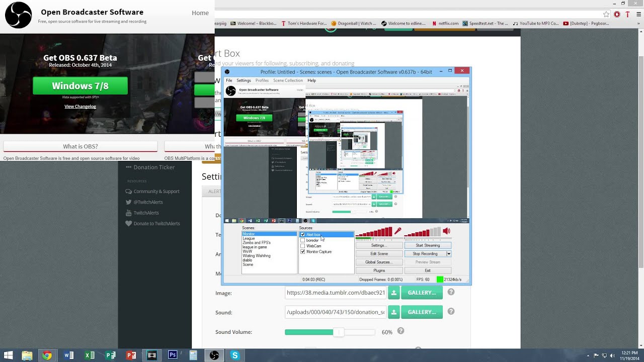
Task: Open the help icon next to Sound Gallery
Action: [x=451, y=311]
